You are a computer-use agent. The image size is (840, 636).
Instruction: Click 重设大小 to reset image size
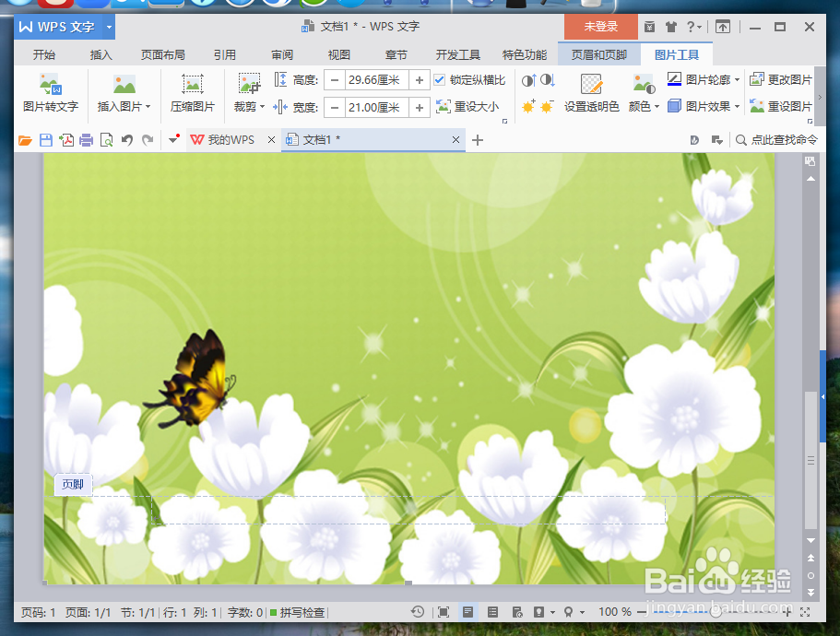(x=470, y=106)
